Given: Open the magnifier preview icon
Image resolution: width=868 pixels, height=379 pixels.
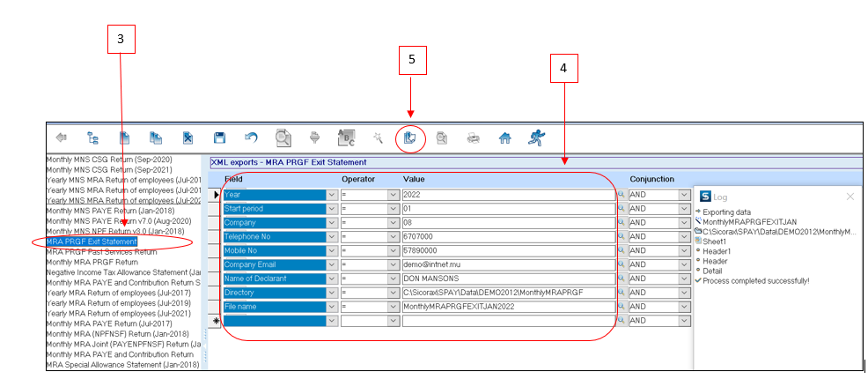Looking at the screenshot, I should [283, 137].
